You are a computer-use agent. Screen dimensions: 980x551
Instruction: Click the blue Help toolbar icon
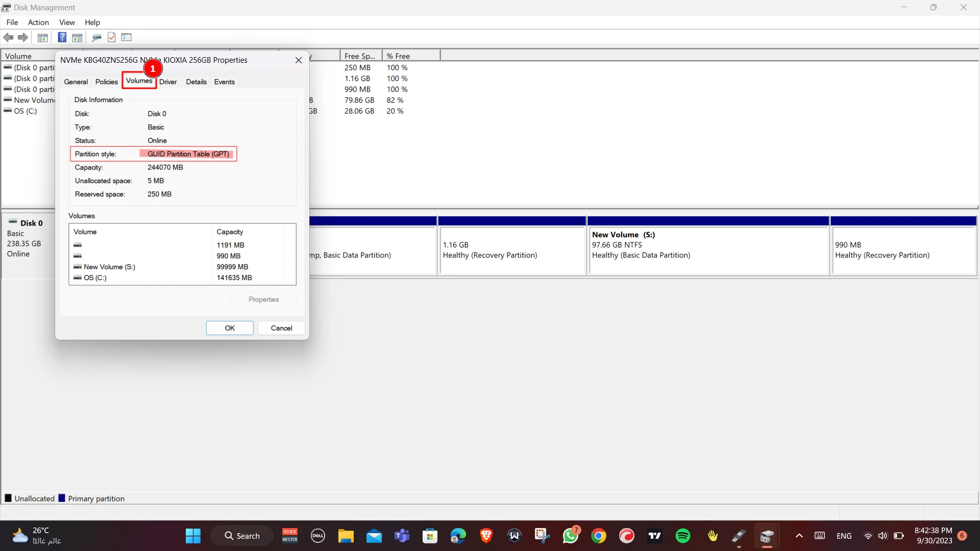tap(62, 37)
